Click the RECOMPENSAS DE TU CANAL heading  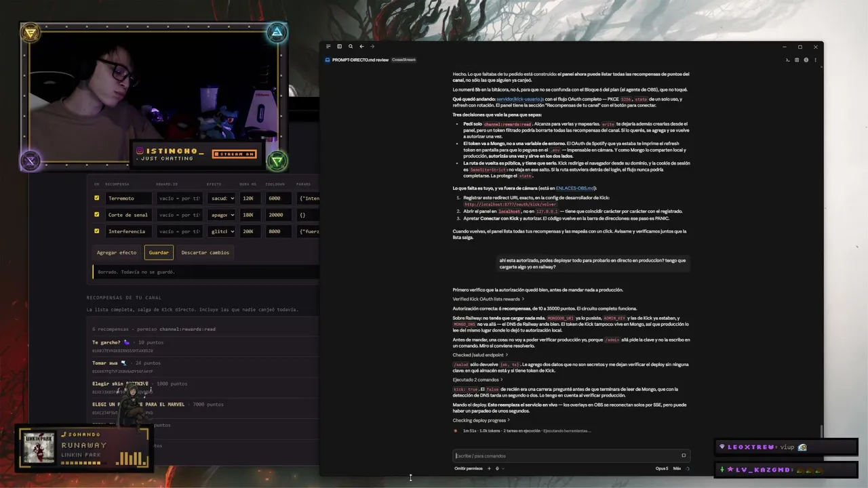coord(124,298)
